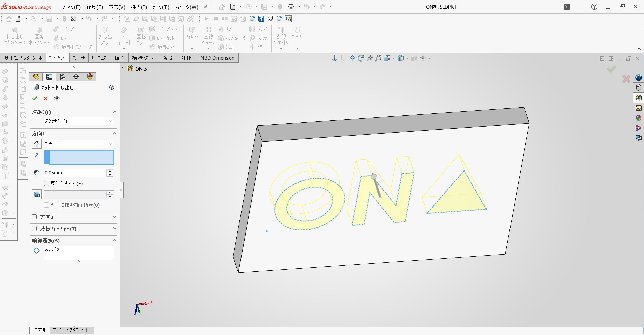The width and height of the screenshot is (644, 335).
Task: Click the draft on/off button
Action: click(37, 194)
